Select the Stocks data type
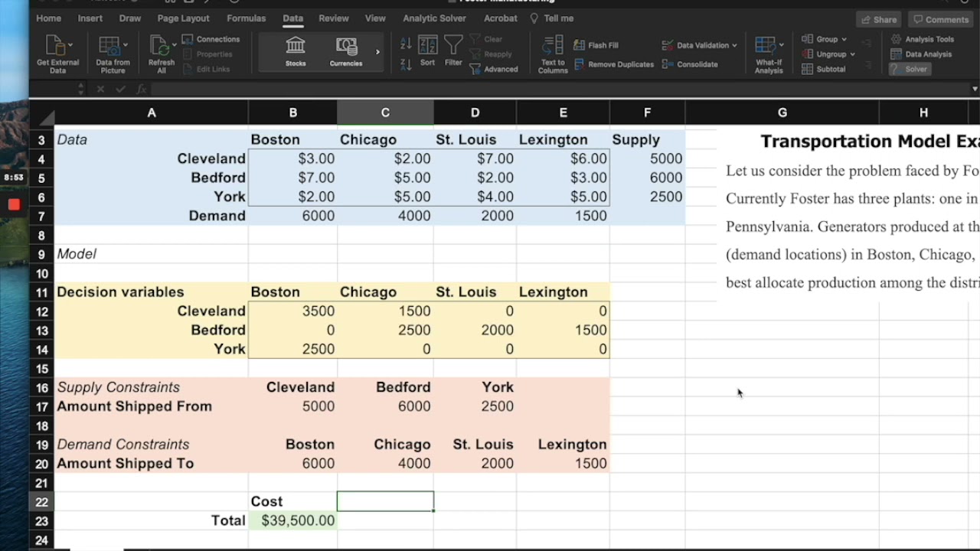980x551 pixels. (296, 51)
